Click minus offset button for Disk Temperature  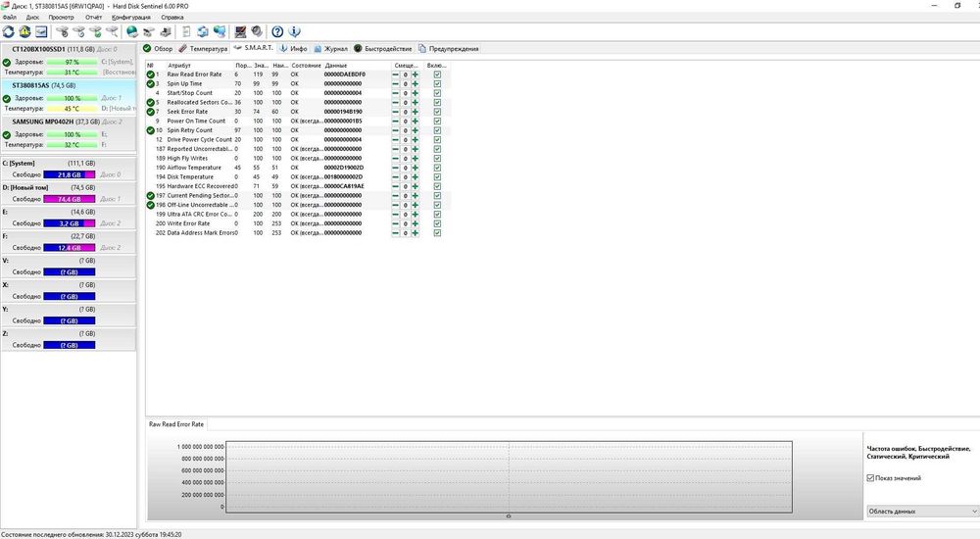[395, 177]
